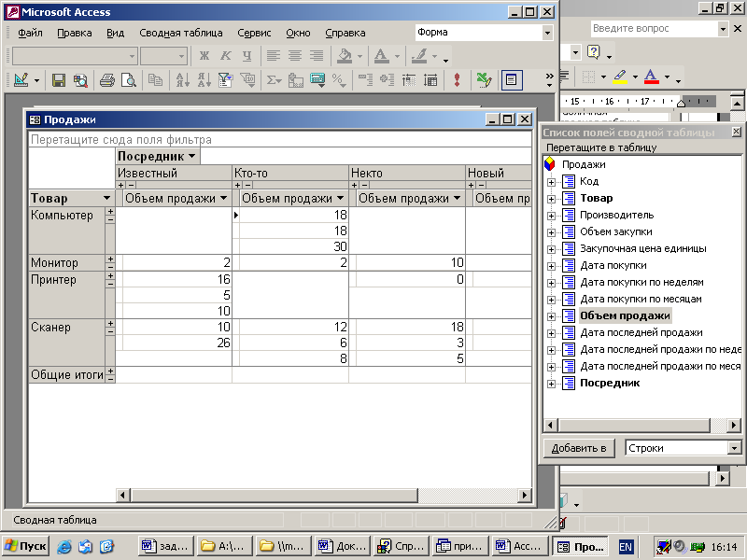
Task: Click the Общие итоги row header
Action: pyautogui.click(x=66, y=375)
